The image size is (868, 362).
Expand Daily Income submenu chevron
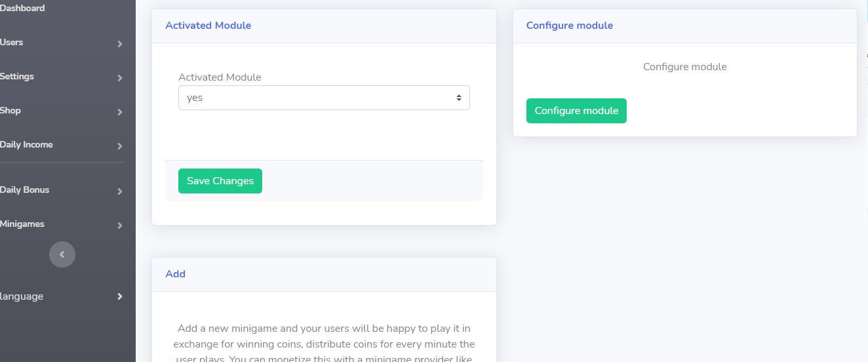pyautogui.click(x=119, y=146)
